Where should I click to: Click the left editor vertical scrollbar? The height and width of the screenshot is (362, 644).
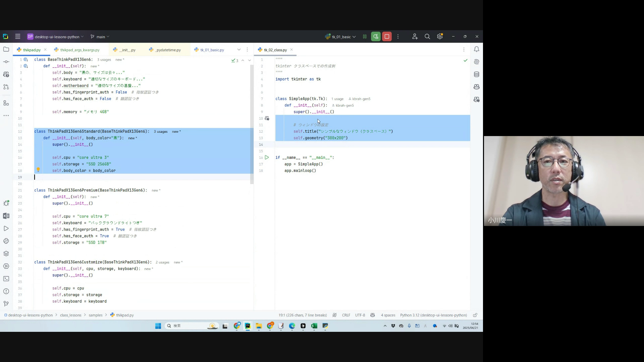tap(252, 124)
